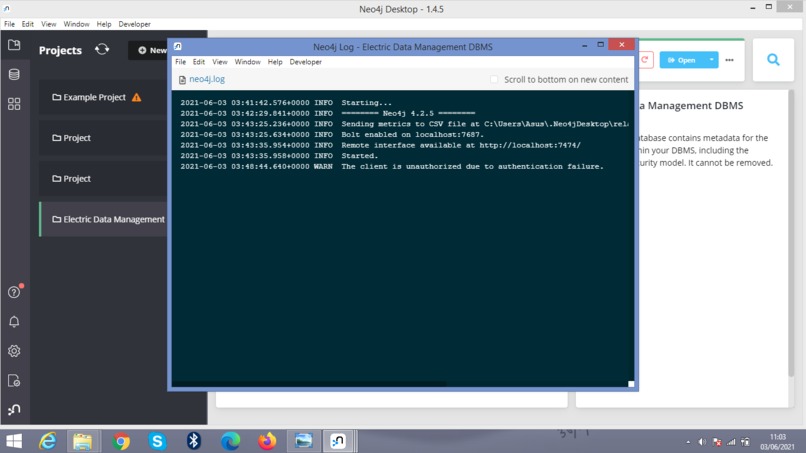This screenshot has height=453, width=806.
Task: Open the Graph Apps grid icon
Action: 14,104
